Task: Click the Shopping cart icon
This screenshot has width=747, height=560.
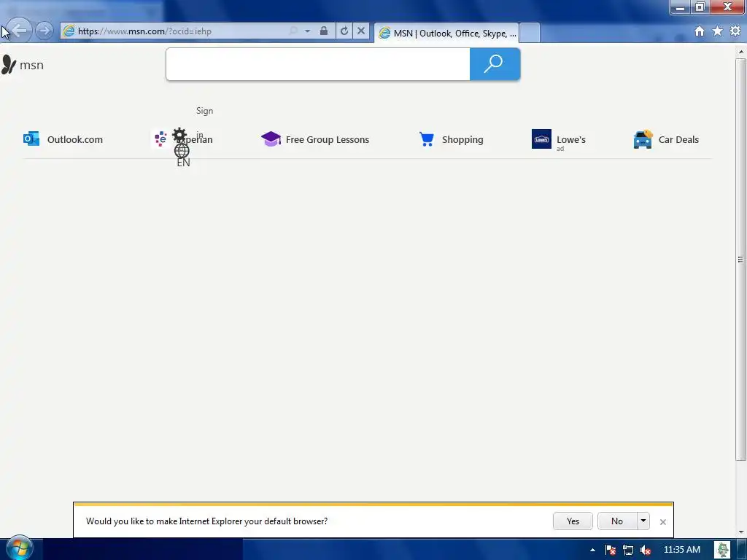Action: point(427,139)
